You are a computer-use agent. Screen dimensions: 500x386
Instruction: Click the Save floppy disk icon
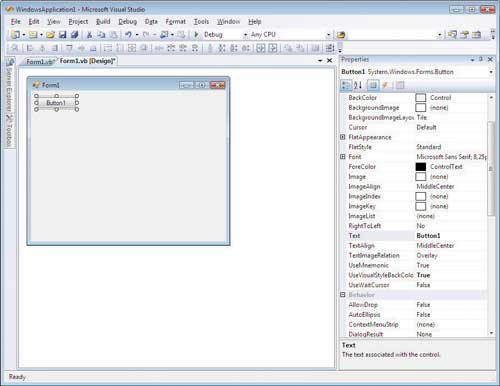pos(62,35)
